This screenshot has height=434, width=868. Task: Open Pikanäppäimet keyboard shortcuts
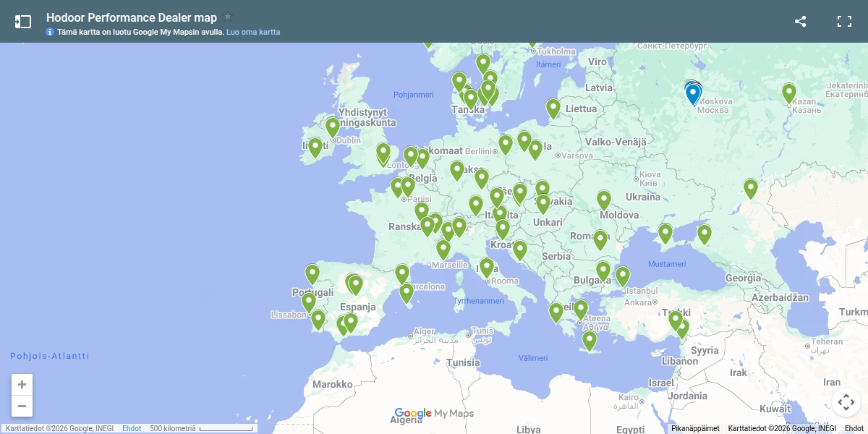(x=695, y=429)
